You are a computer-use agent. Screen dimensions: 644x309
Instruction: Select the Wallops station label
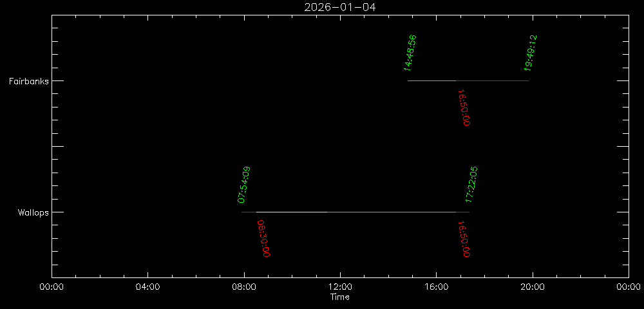(x=33, y=212)
